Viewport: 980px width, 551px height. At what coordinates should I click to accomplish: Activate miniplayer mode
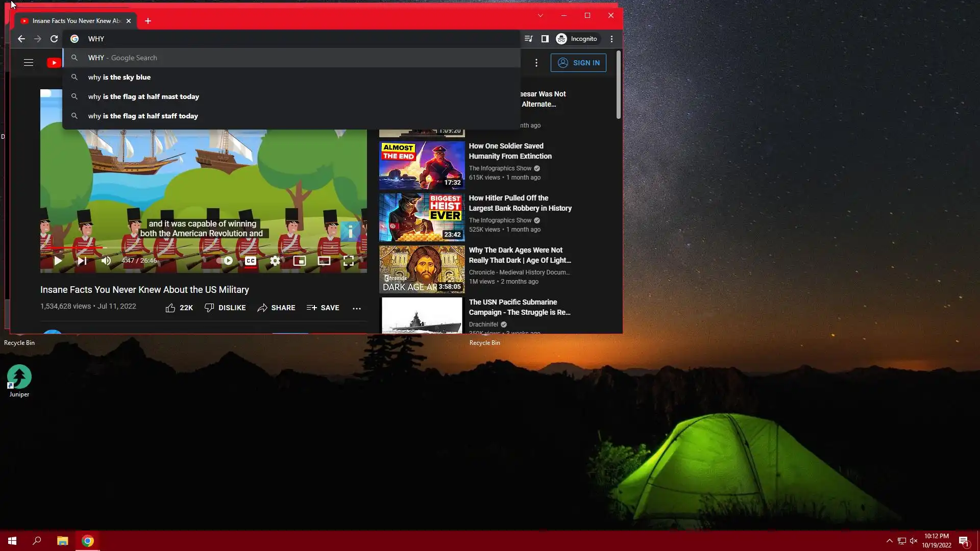[x=299, y=261]
